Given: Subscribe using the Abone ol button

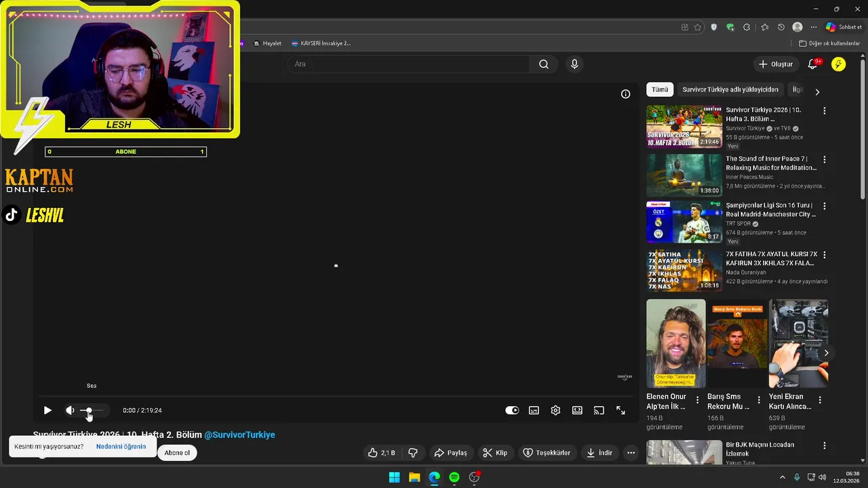Looking at the screenshot, I should (x=177, y=453).
